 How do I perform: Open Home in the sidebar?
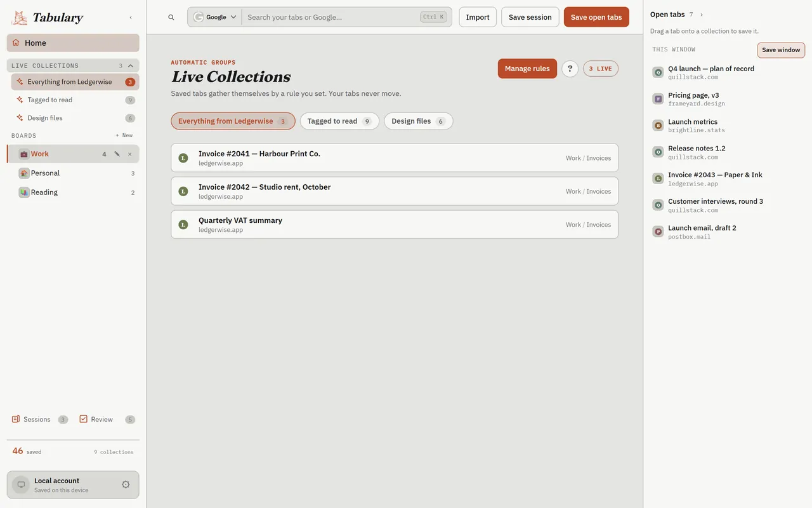click(x=73, y=43)
